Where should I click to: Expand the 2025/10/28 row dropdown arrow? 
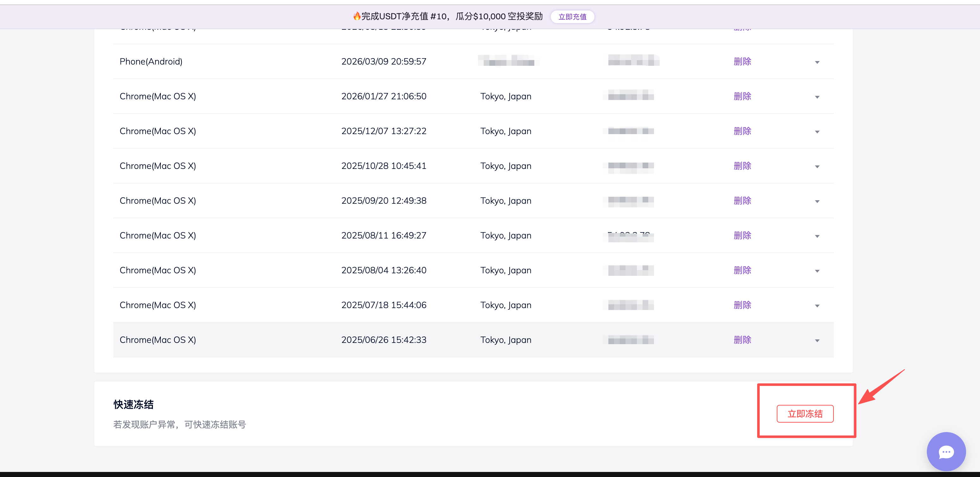817,167
